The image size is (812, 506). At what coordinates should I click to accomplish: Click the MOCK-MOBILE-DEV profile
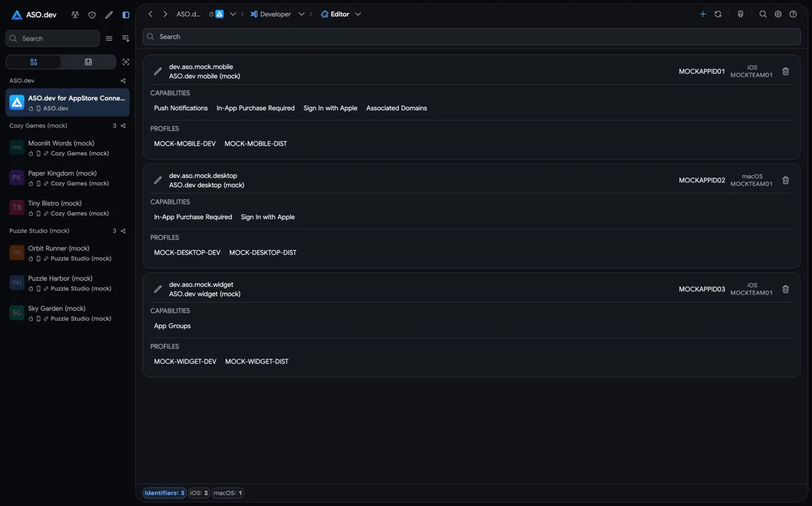coord(185,144)
